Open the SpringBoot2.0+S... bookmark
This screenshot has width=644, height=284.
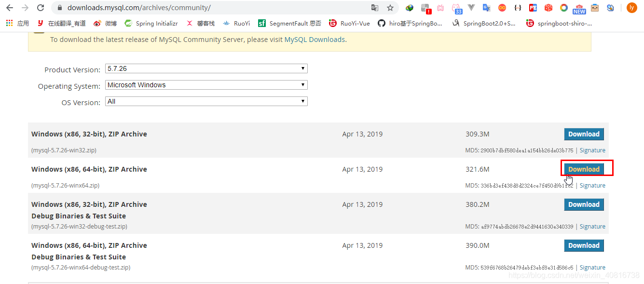484,23
